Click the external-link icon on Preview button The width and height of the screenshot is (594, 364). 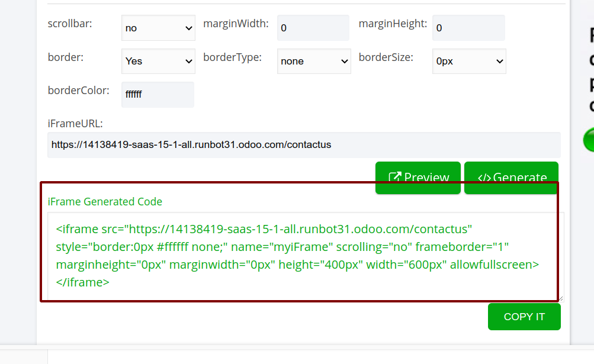coord(395,177)
